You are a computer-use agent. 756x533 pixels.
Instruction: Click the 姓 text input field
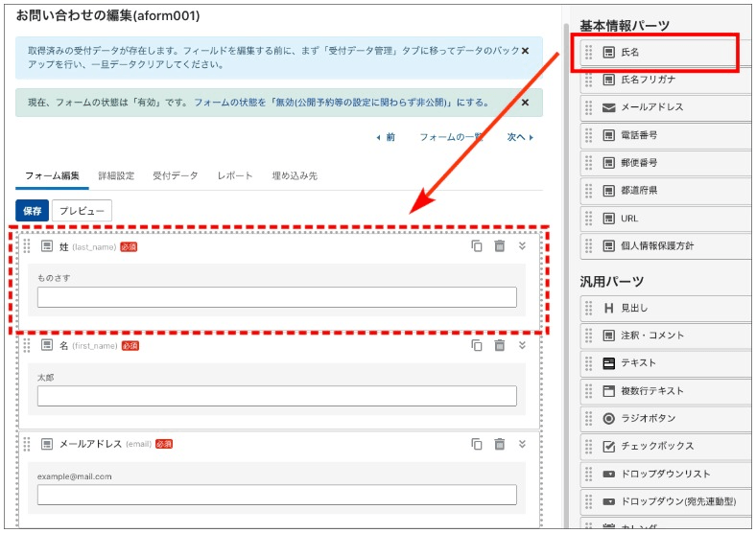click(x=277, y=297)
